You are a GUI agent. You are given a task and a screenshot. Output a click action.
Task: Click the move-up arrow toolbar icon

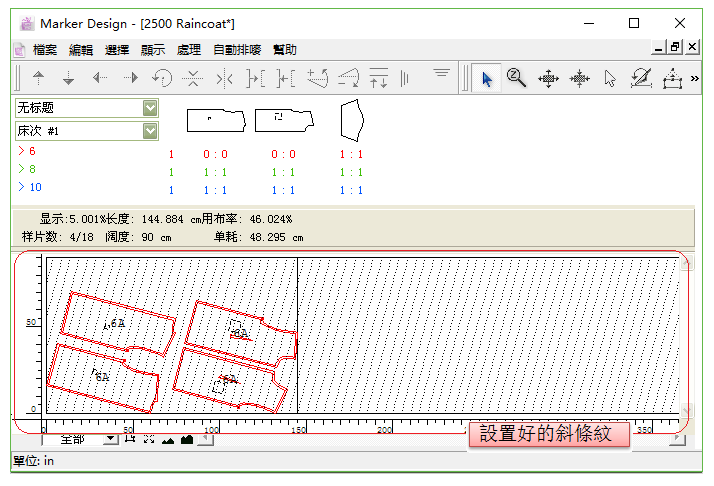(39, 78)
